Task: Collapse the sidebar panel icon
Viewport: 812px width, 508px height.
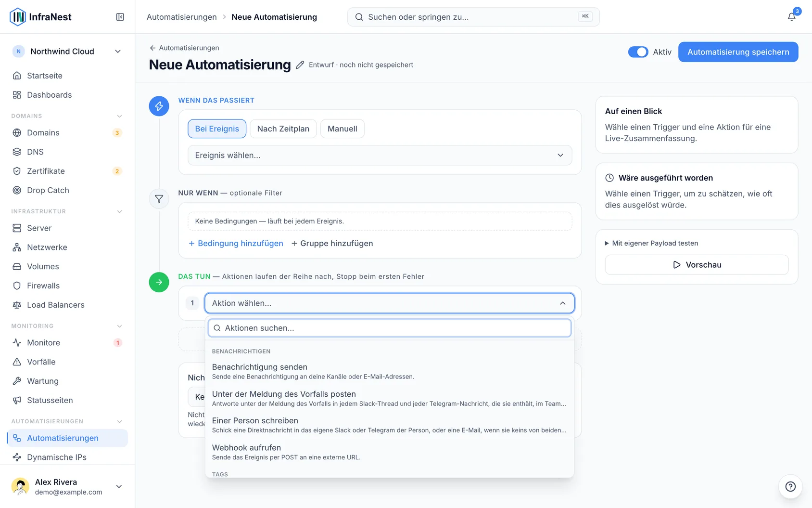Action: click(120, 17)
